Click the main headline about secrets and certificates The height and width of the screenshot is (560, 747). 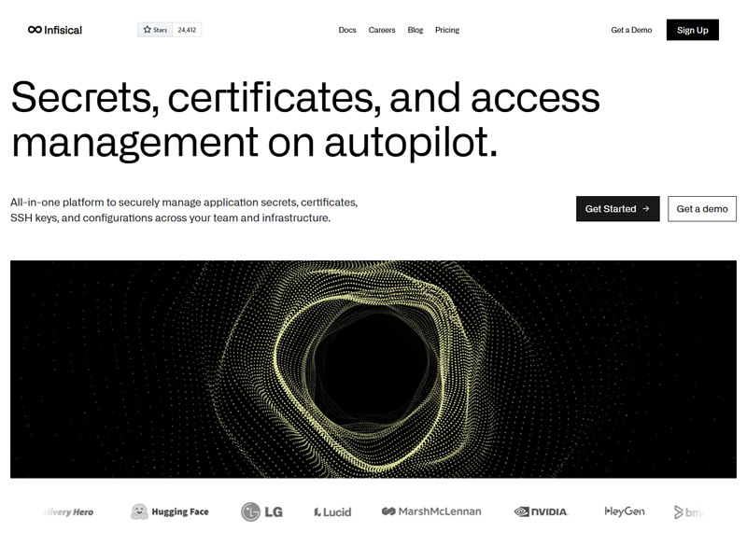[305, 119]
